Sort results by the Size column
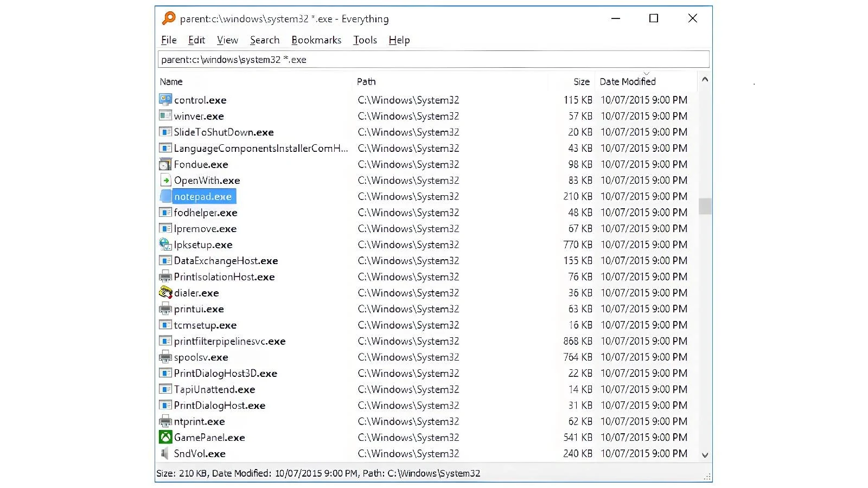868x488 pixels. pyautogui.click(x=571, y=81)
